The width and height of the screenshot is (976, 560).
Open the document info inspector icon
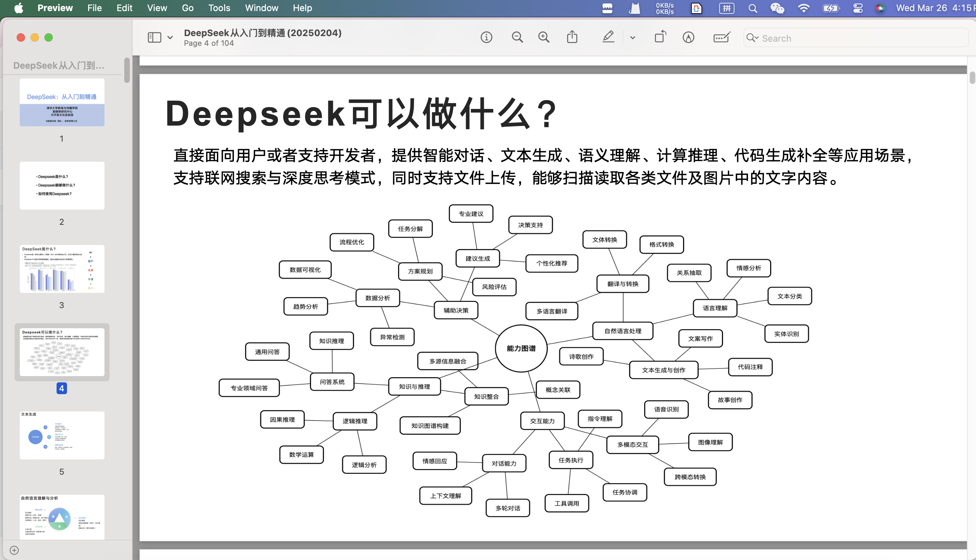(x=486, y=37)
